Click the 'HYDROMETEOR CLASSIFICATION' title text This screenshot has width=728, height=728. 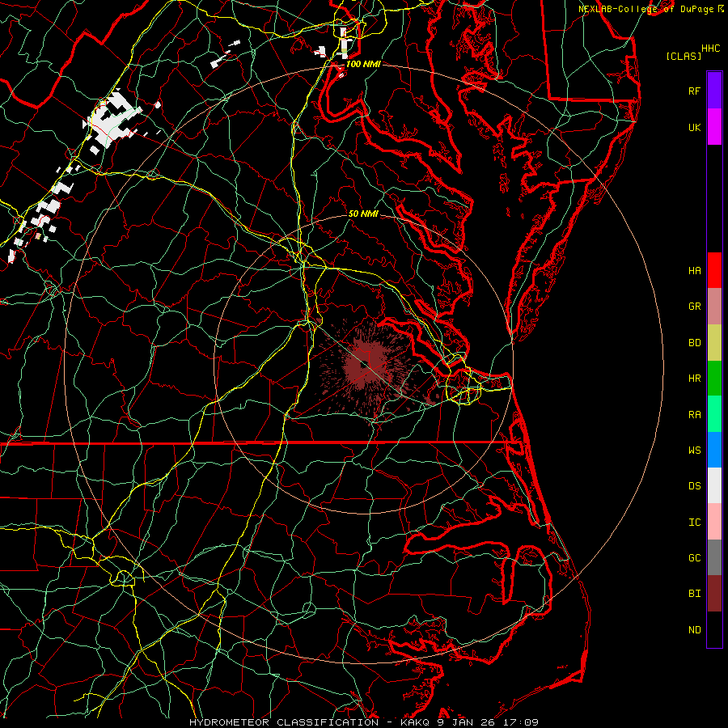point(284,722)
